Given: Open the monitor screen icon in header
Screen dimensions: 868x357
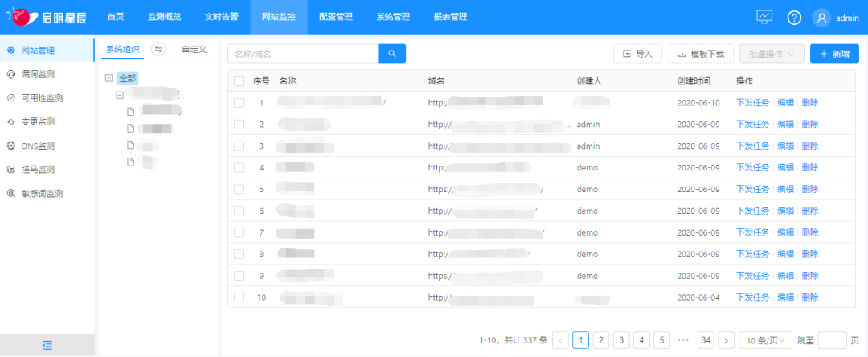Looking at the screenshot, I should (764, 18).
